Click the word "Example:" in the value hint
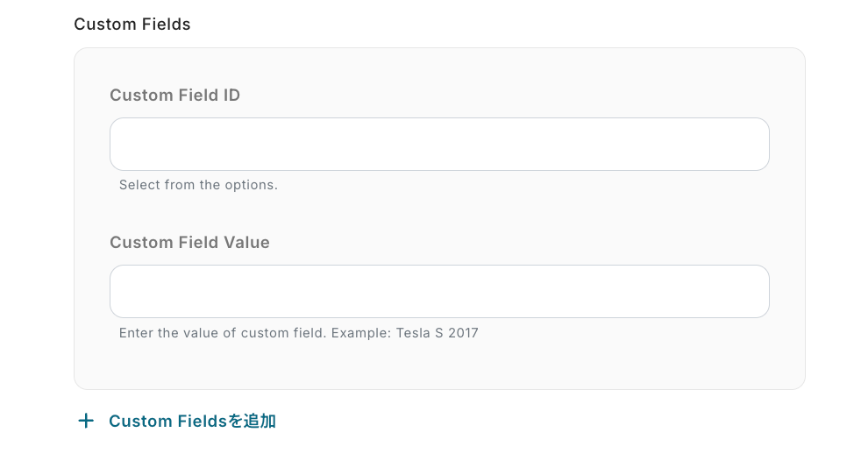The width and height of the screenshot is (868, 461). pyautogui.click(x=360, y=333)
